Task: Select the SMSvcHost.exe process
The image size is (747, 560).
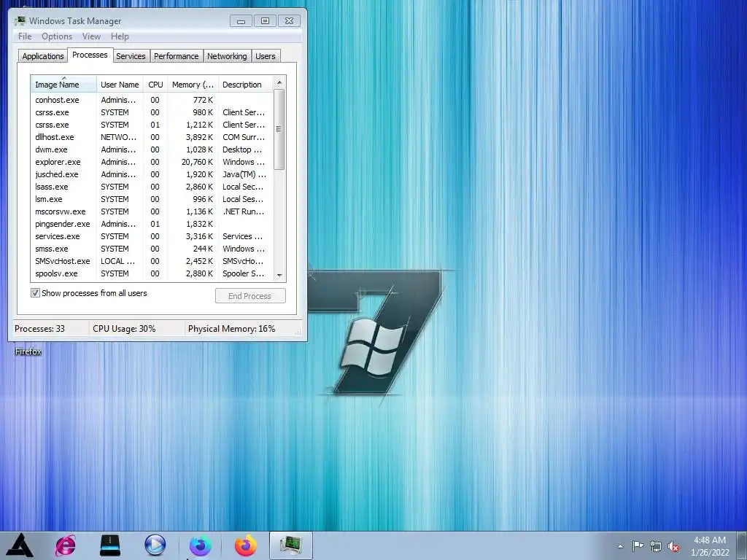Action: coord(152,261)
